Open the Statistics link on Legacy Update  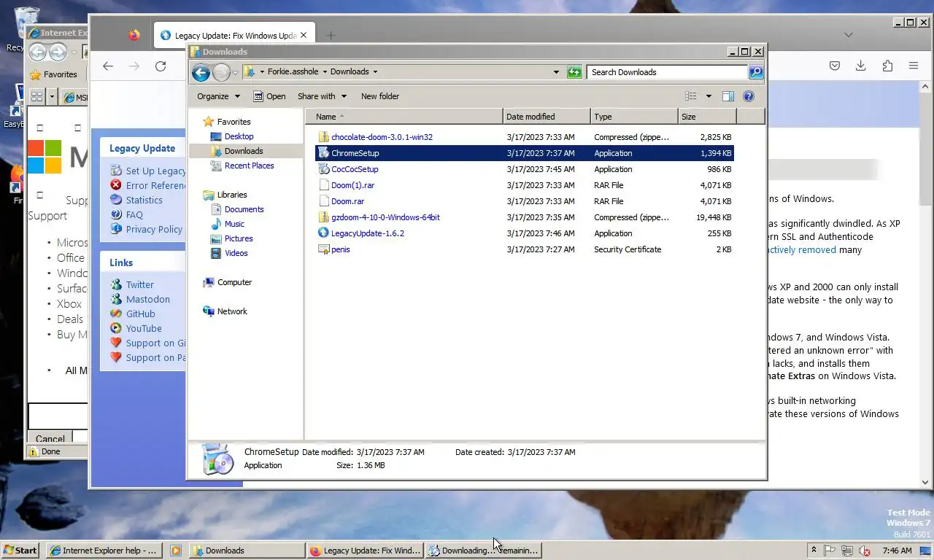click(144, 200)
